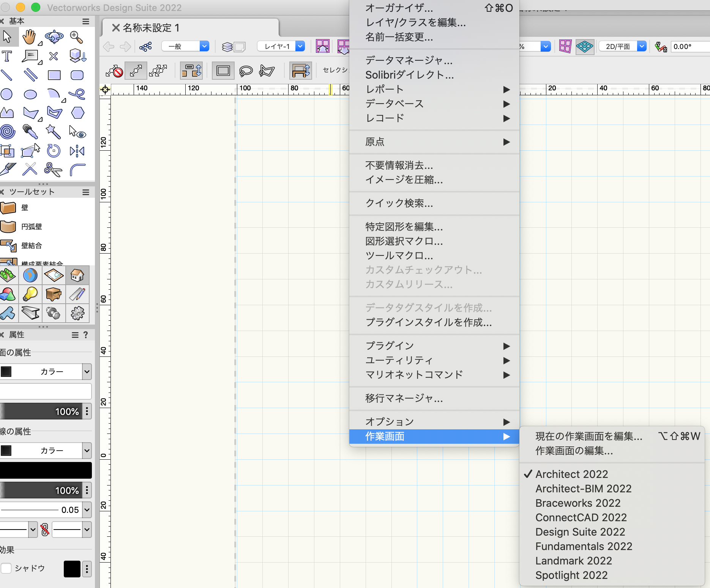
Task: Open the 2D/平面 view dropdown
Action: click(623, 46)
